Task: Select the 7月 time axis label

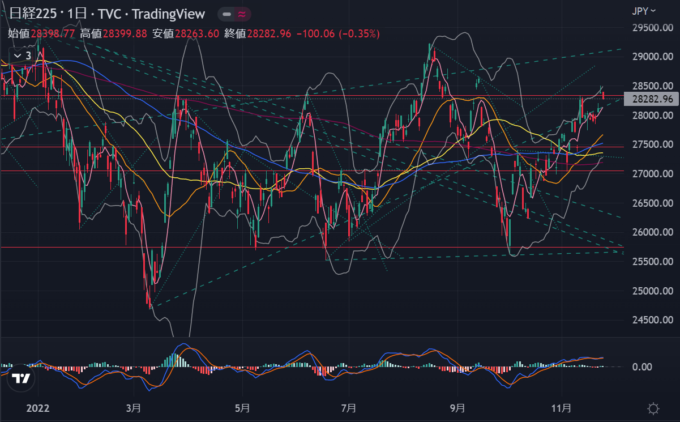Action: 349,408
